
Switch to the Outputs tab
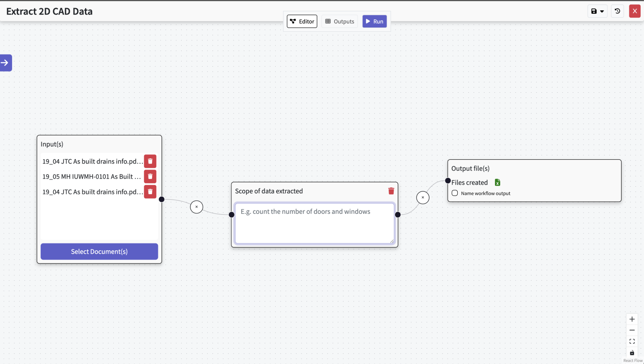click(340, 21)
